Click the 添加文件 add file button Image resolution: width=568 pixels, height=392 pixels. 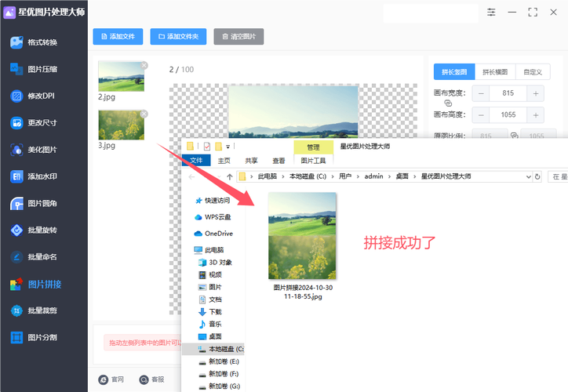(x=118, y=37)
